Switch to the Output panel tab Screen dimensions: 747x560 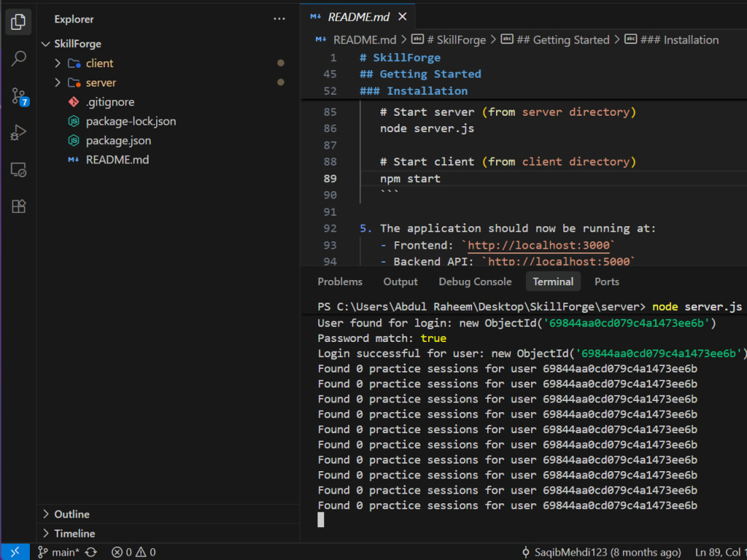400,282
